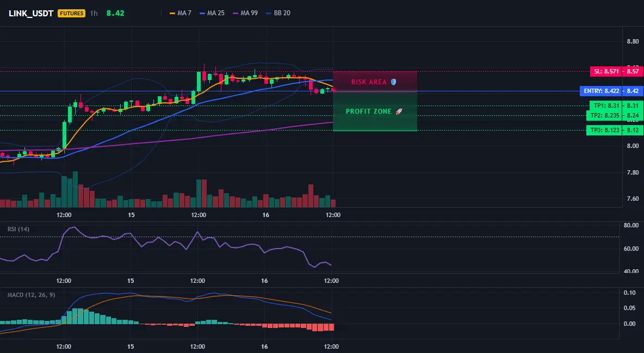
Task: Click the PROFIT ZONE green area
Action: [375, 112]
